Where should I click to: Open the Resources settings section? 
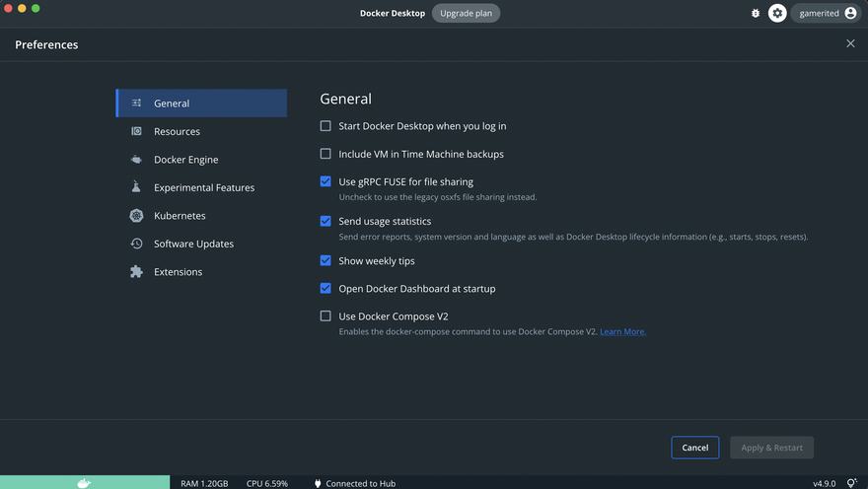(177, 131)
